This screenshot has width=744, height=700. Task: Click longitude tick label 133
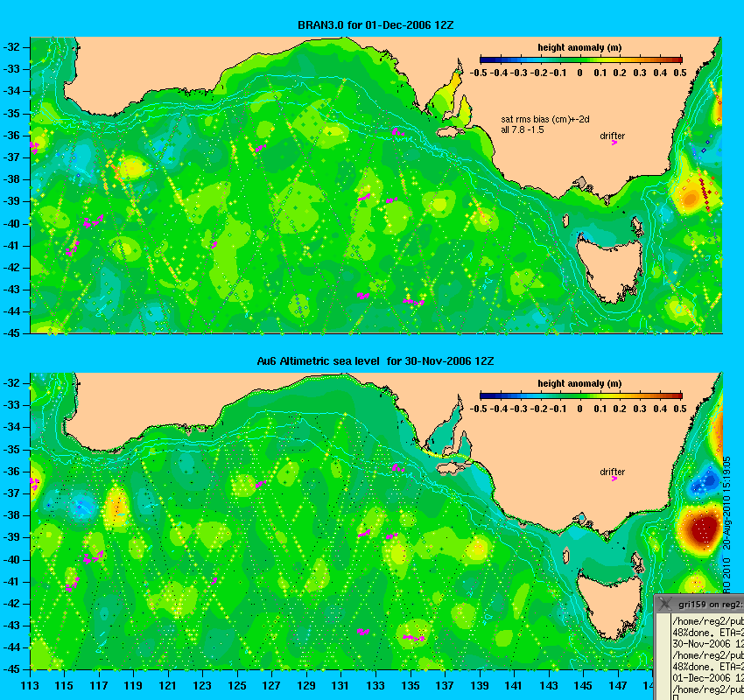pyautogui.click(x=376, y=686)
